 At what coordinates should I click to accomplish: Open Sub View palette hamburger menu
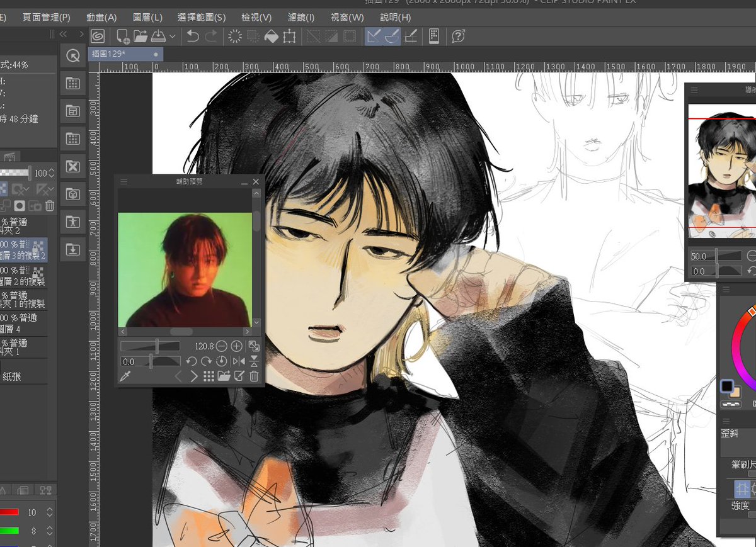click(x=124, y=181)
